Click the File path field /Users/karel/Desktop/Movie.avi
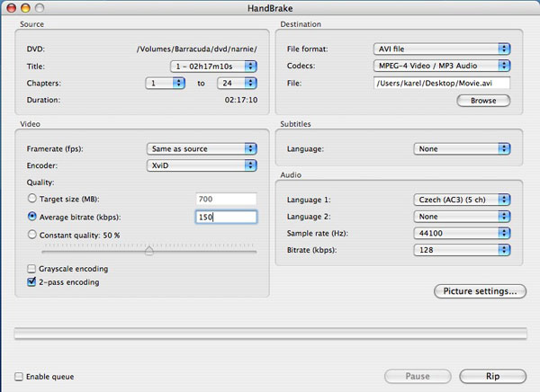This screenshot has width=540, height=392. coord(442,83)
